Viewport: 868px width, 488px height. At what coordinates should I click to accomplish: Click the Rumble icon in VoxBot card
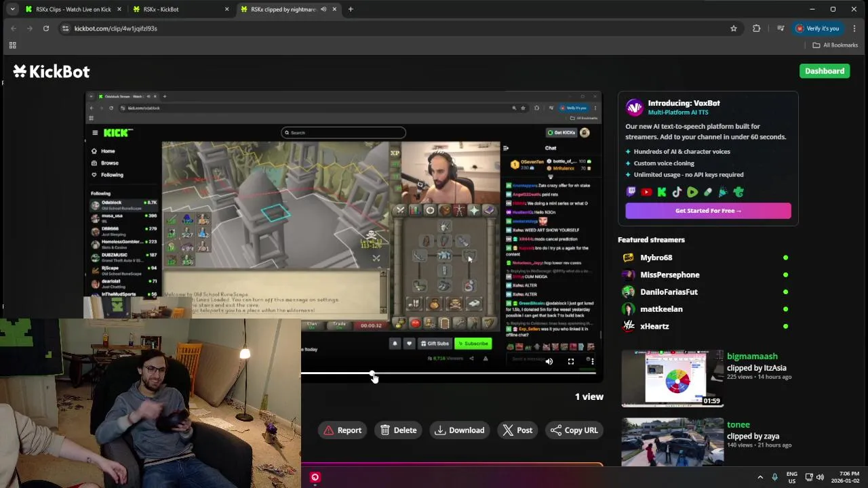[692, 192]
